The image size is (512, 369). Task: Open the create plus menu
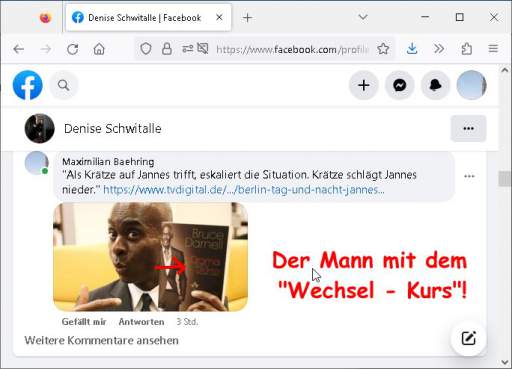click(364, 86)
